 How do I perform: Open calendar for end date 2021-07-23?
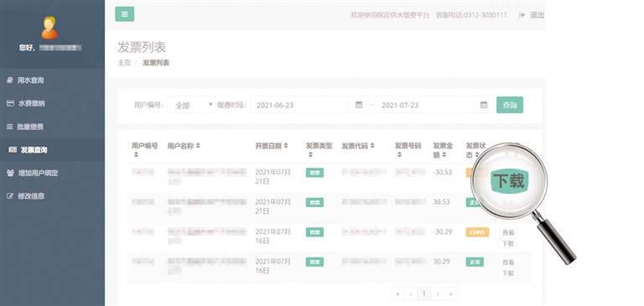484,105
